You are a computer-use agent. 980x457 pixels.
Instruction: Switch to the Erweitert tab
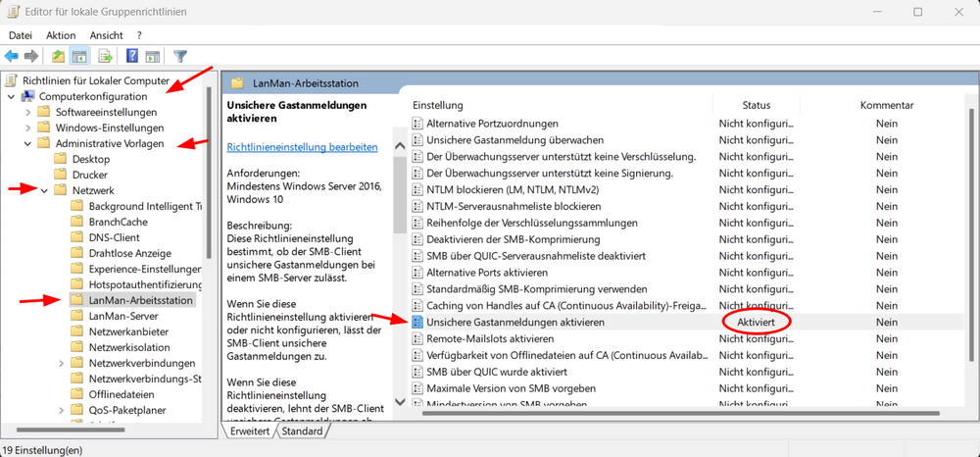[x=249, y=432]
